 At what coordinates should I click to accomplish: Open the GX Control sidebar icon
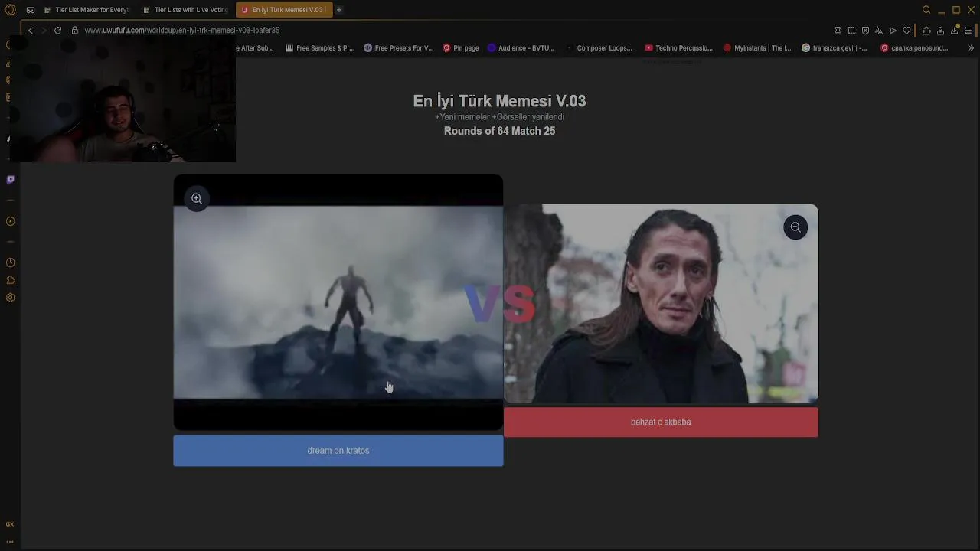10,524
